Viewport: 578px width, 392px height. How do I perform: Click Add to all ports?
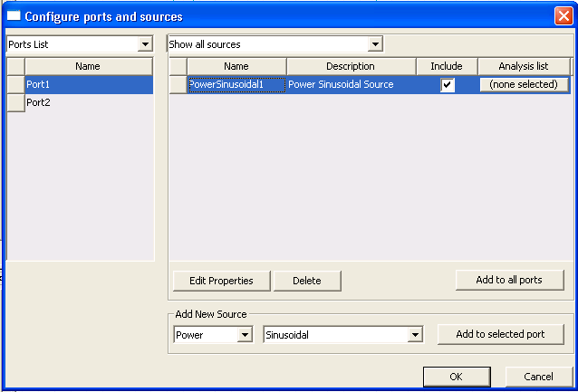[508, 280]
